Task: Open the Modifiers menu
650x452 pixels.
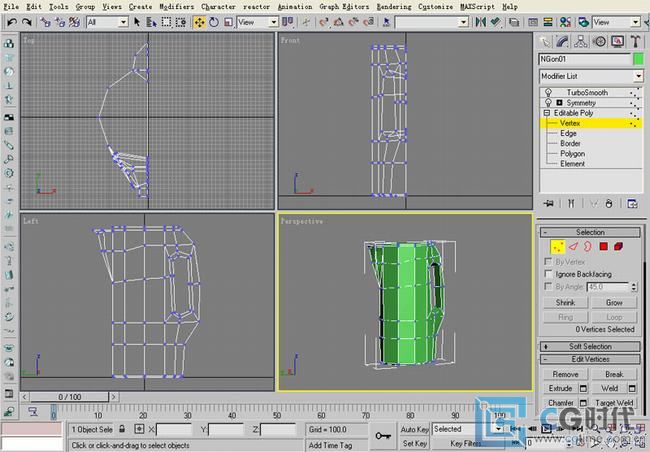Action: 177,7
